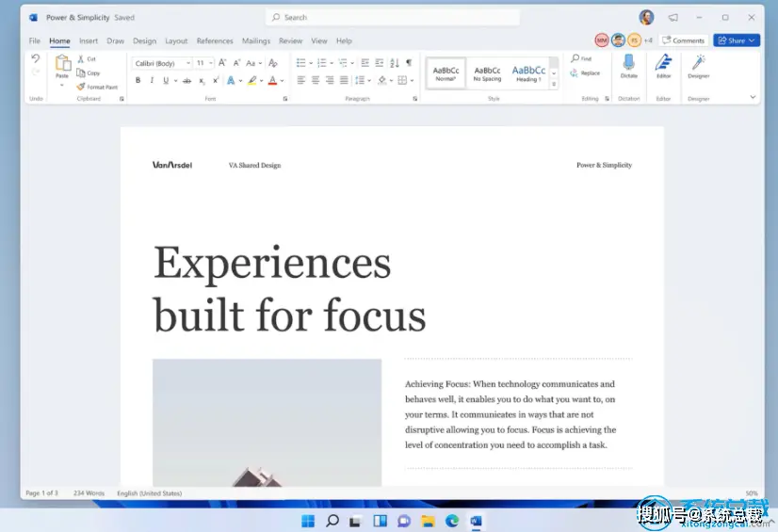The width and height of the screenshot is (778, 532).
Task: Center the paragraph text
Action: [x=316, y=80]
